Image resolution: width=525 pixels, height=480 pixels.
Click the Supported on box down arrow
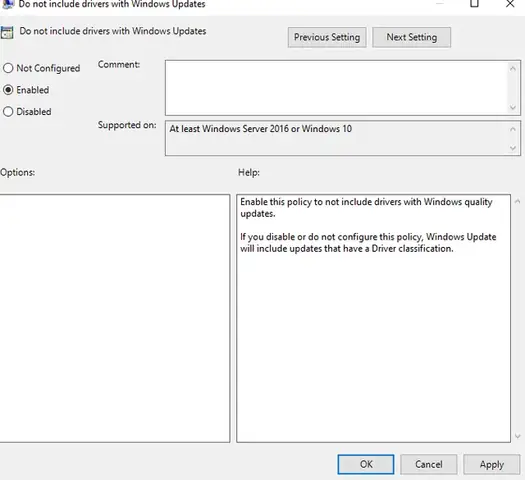coord(512,148)
